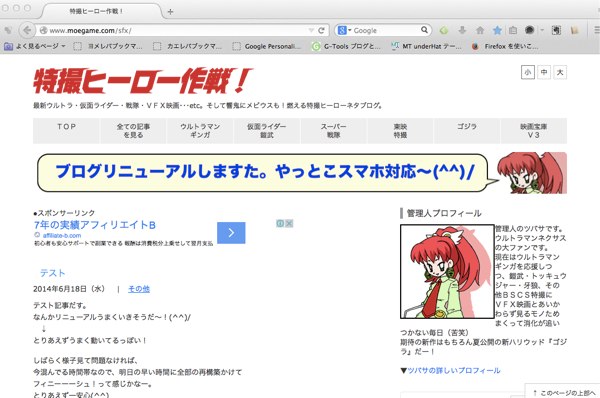The width and height of the screenshot is (600, 398).
Task: Close the ad with the X icon
Action: [289, 223]
